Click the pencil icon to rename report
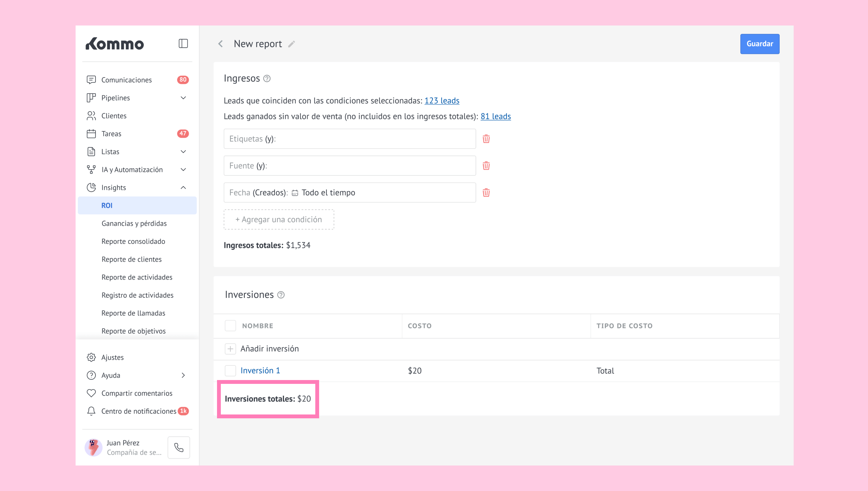The width and height of the screenshot is (868, 491). pos(292,44)
